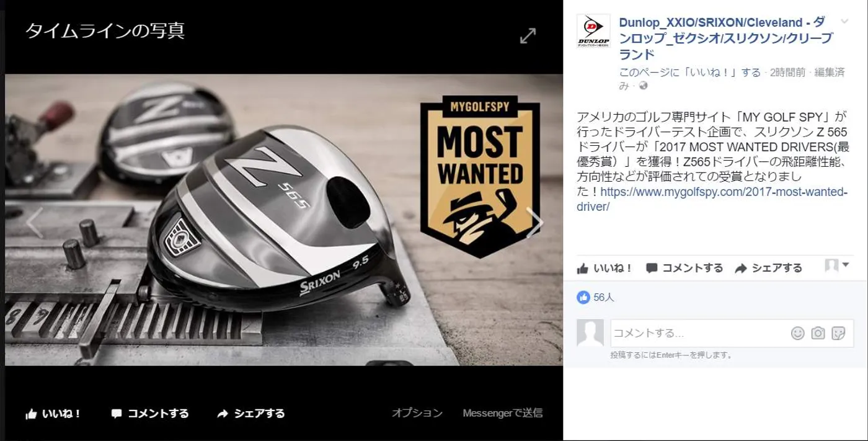The height and width of the screenshot is (441, 868).
Task: Open the post options chevron menu
Action: [844, 22]
